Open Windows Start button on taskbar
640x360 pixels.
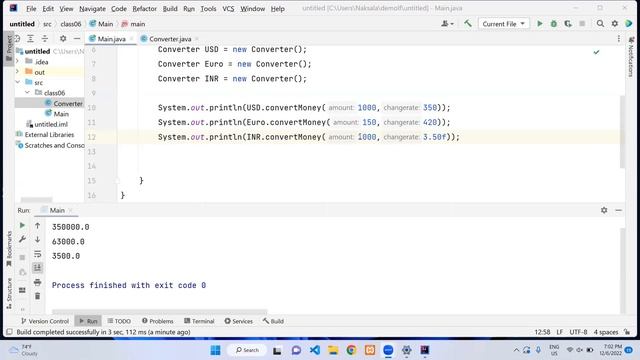[216, 350]
